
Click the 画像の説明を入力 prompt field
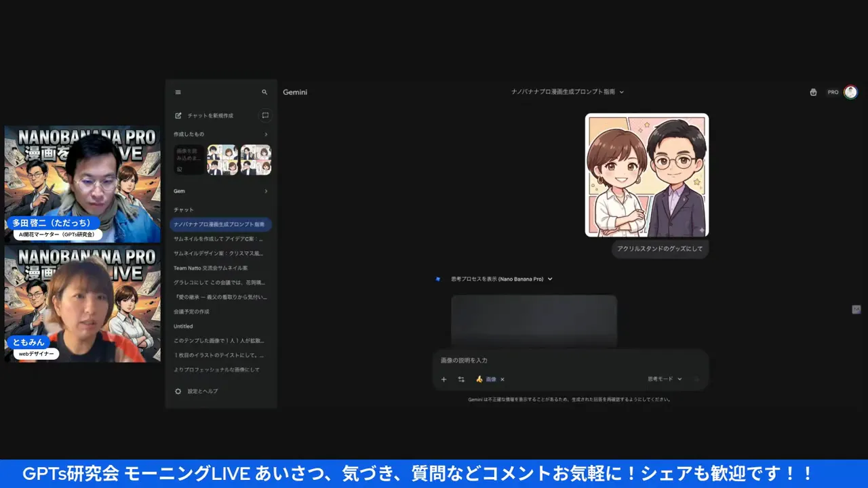click(570, 361)
